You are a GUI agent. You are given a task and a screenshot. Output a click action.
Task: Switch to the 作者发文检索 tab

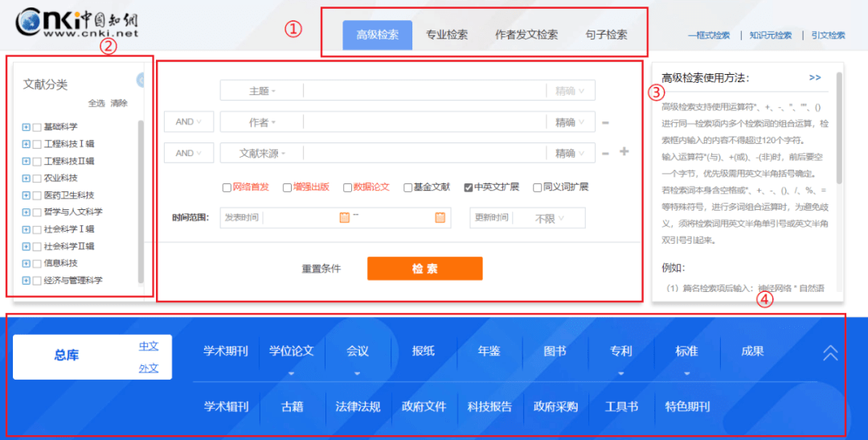pos(526,35)
